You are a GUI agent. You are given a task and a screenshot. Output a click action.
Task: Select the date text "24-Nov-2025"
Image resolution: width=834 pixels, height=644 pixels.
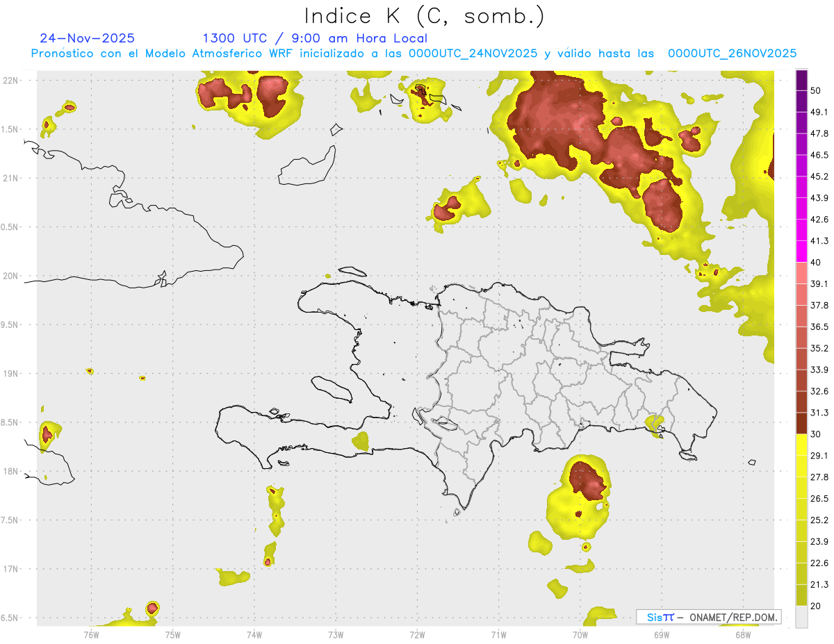(x=88, y=38)
